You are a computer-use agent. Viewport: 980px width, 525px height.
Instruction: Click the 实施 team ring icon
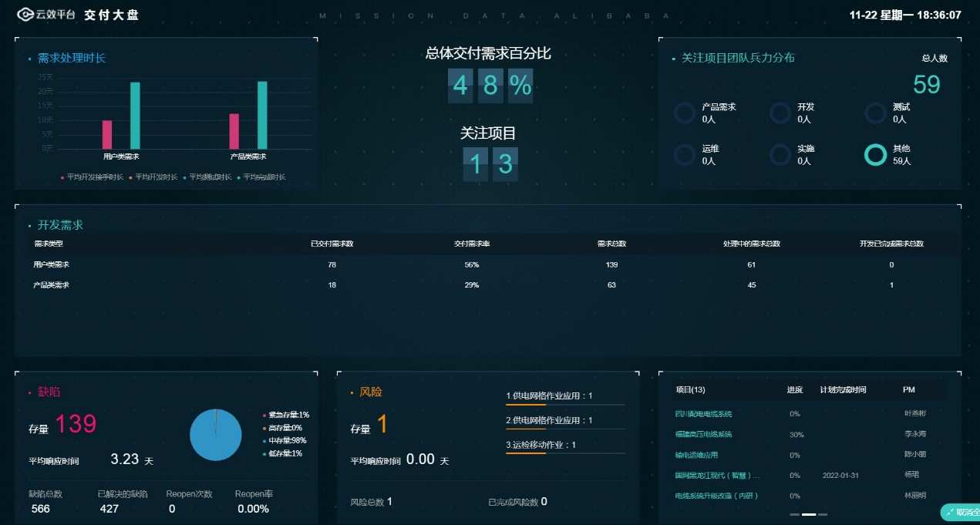click(x=780, y=155)
